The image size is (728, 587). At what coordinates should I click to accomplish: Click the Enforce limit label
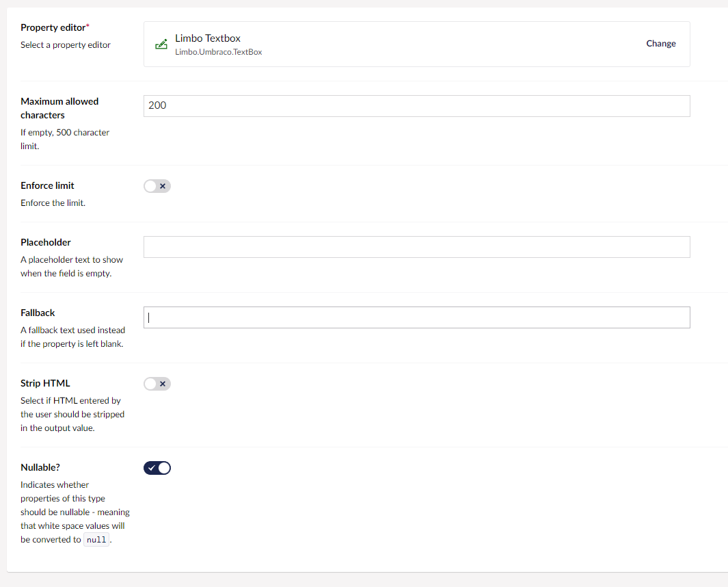(x=47, y=185)
